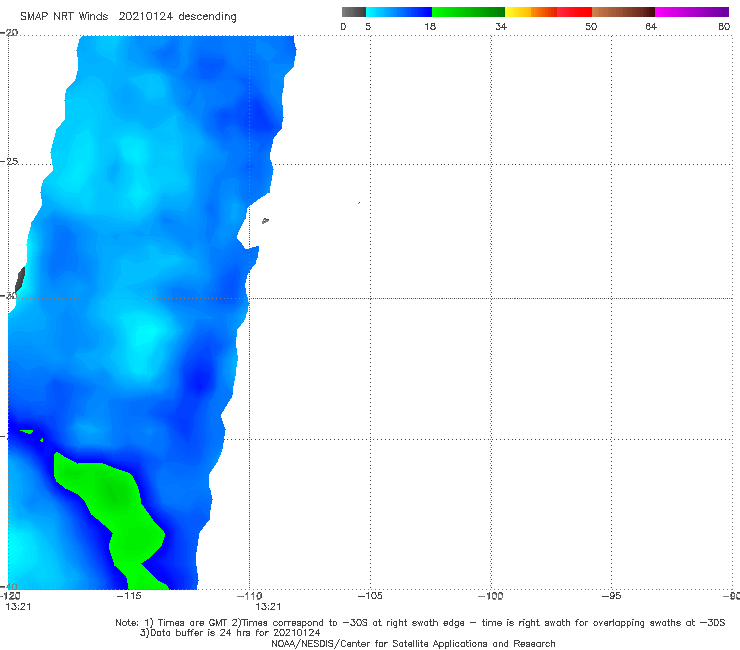
Task: Click the tiny island marker east of swath
Action: click(x=265, y=220)
